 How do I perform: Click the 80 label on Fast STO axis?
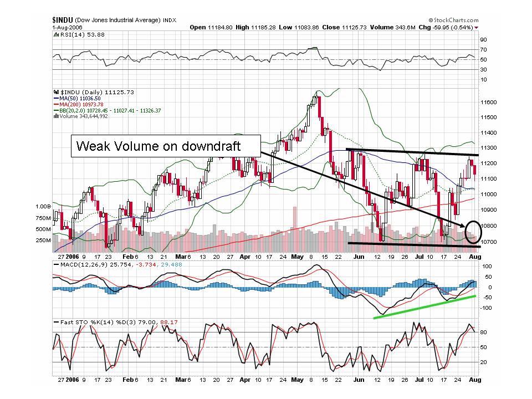[484, 332]
